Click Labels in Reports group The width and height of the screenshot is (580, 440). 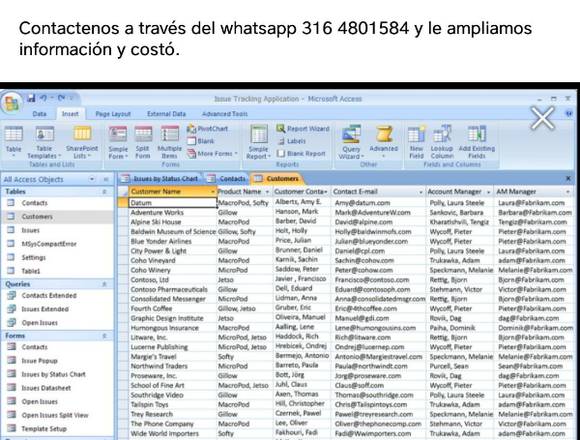pos(291,141)
